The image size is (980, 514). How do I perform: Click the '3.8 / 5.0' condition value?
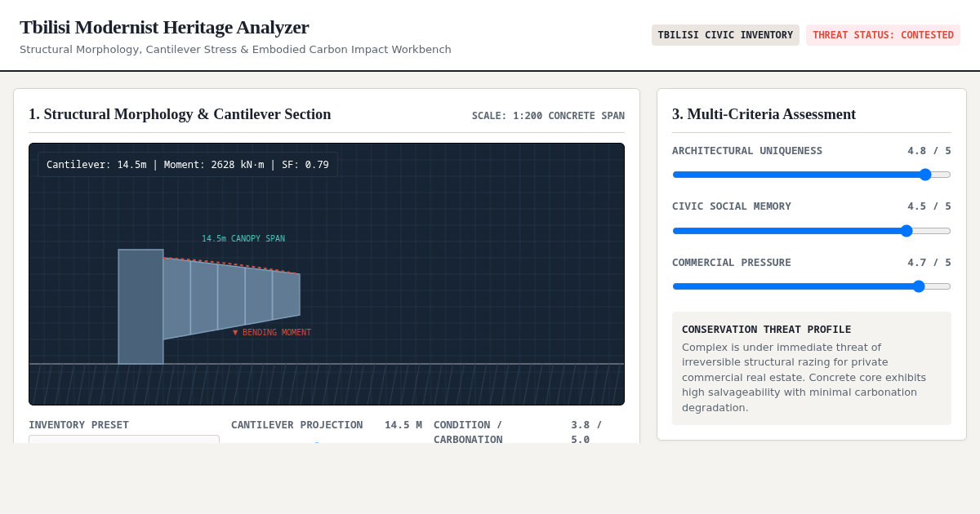pyautogui.click(x=586, y=432)
